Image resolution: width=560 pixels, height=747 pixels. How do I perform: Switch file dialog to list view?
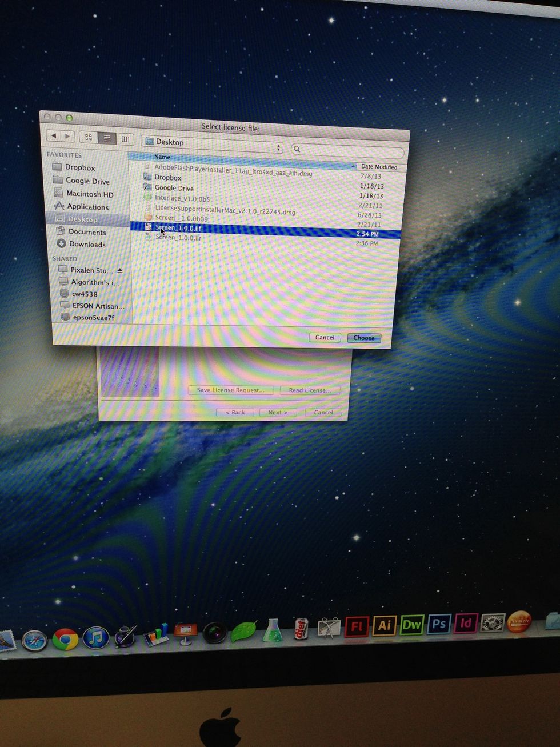point(107,138)
